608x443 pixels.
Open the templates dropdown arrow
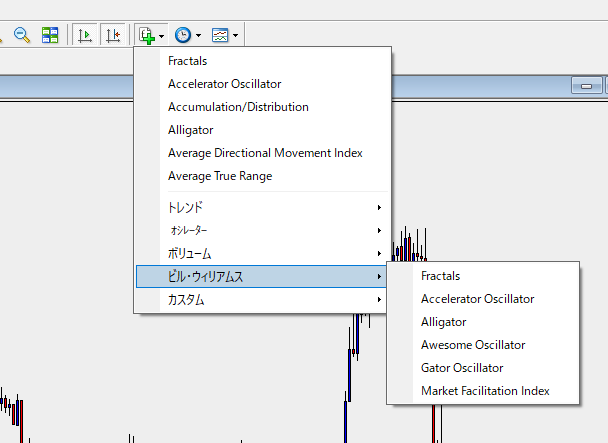coord(235,35)
